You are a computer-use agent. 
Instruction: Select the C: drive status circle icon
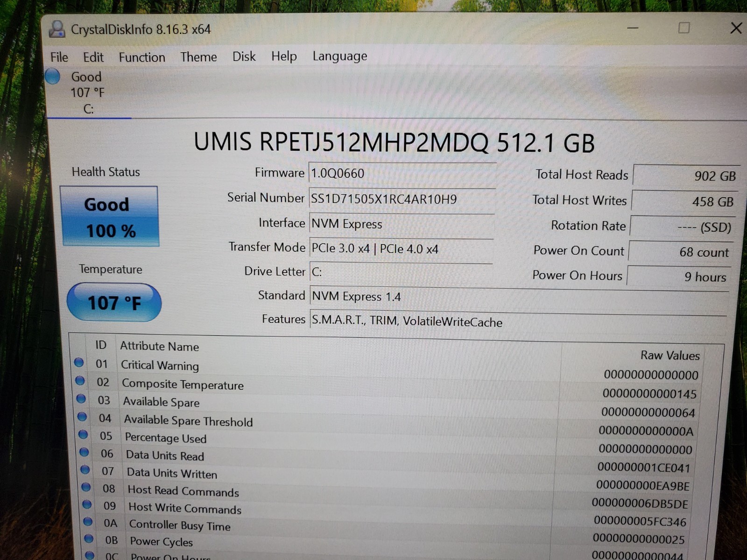point(53,76)
